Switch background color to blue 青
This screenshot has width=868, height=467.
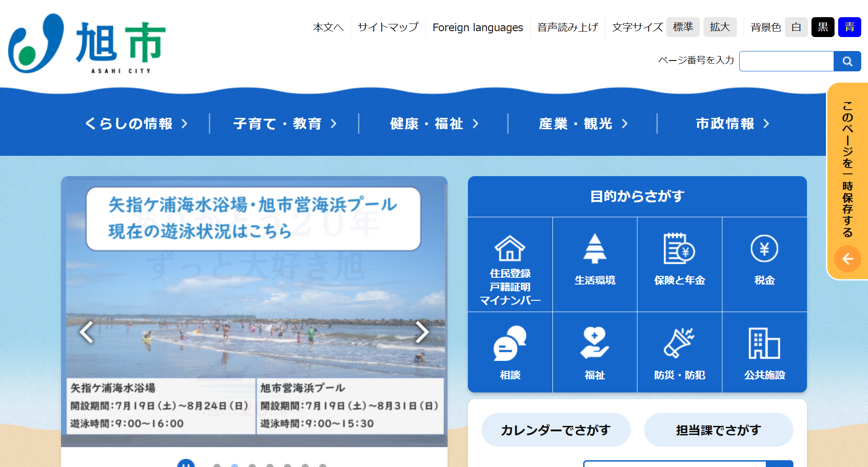(x=849, y=27)
